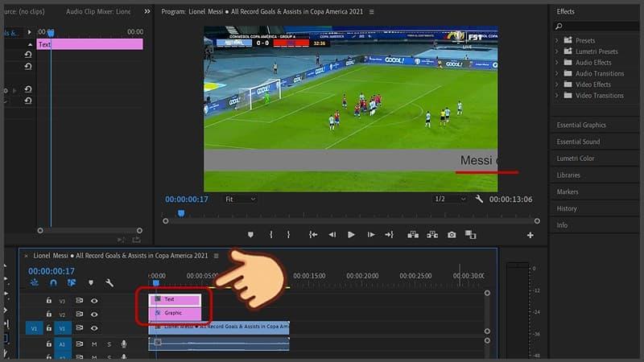Enable voice-over record on A1
This screenshot has width=644, height=362.
[124, 344]
